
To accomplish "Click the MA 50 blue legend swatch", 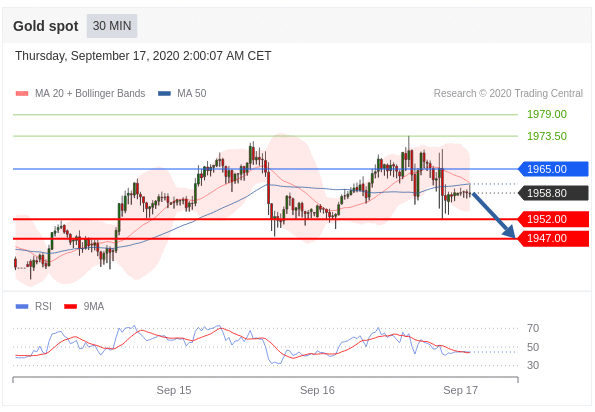I will [164, 93].
